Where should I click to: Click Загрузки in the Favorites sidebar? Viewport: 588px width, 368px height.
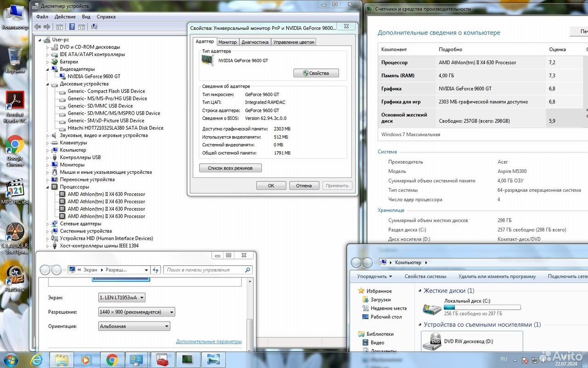(x=380, y=299)
